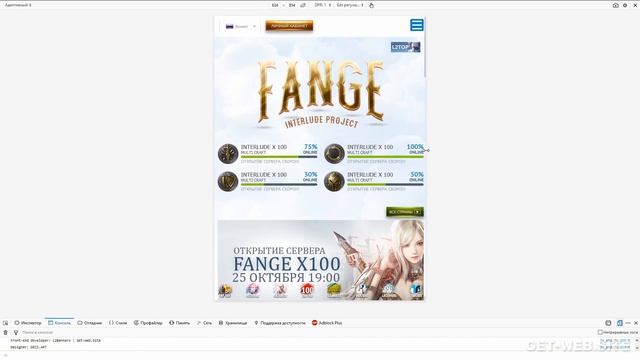Viewport: 640px width, 360px height.
Task: Open the DPR dropdown
Action: [322, 5]
